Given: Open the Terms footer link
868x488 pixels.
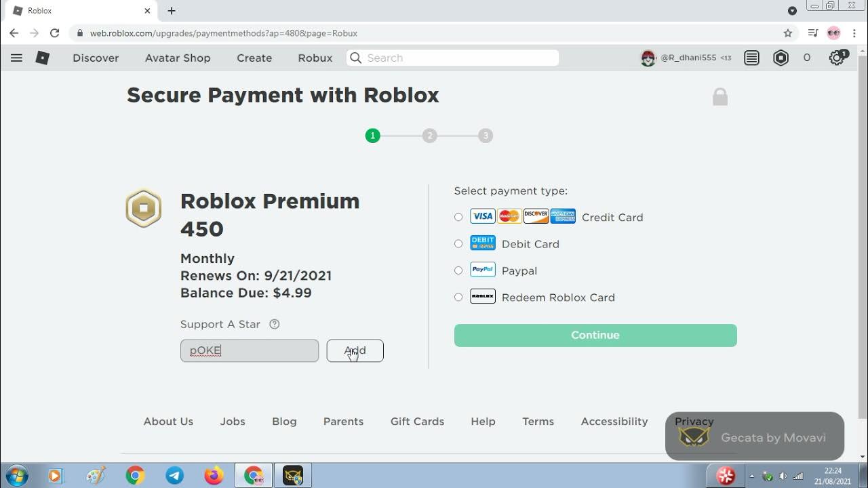Looking at the screenshot, I should tap(538, 422).
